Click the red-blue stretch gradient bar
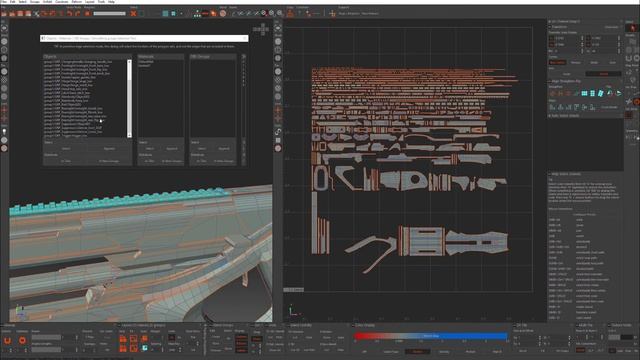640x360 pixels. click(431, 336)
